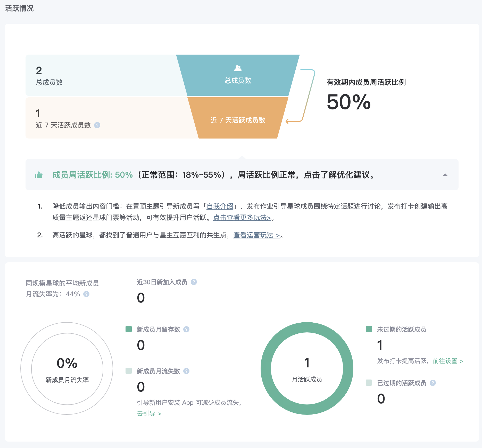The height and width of the screenshot is (448, 482).
Task: Click the 近30日新加入成员 label
Action: click(162, 282)
